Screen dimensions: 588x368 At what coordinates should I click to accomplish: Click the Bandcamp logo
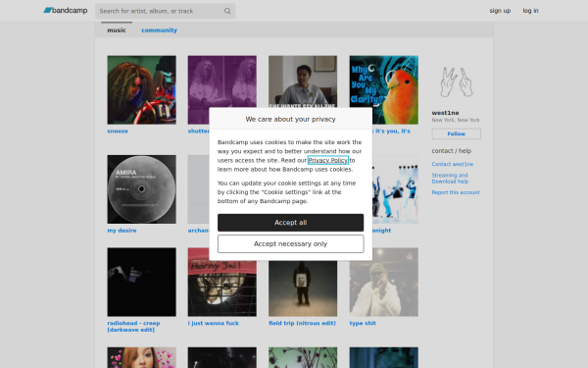point(66,11)
